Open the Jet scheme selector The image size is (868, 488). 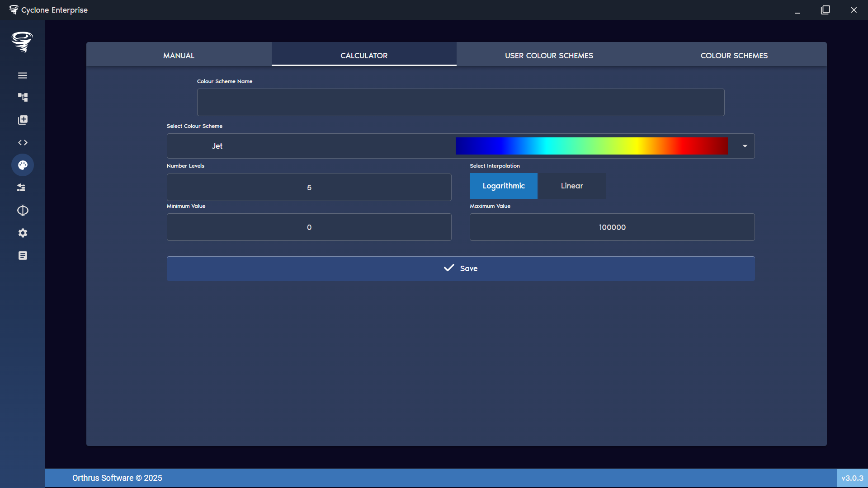[x=217, y=146]
